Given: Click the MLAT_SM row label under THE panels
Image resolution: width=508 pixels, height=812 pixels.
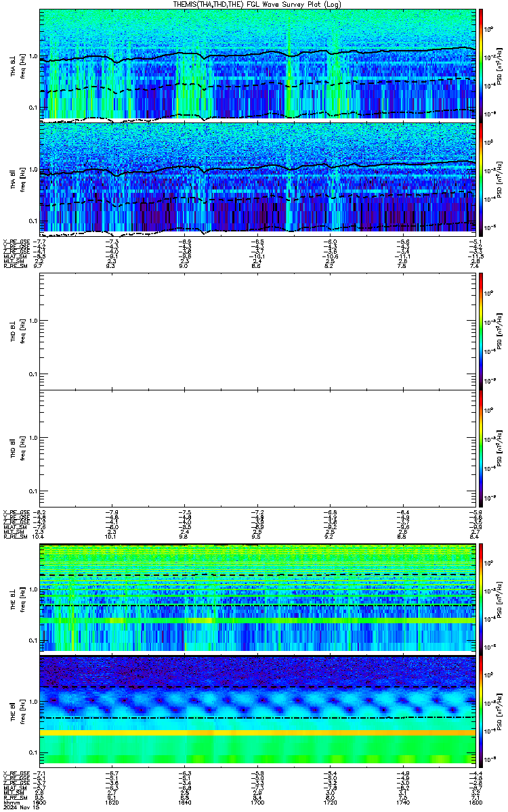Looking at the screenshot, I should coord(15,788).
